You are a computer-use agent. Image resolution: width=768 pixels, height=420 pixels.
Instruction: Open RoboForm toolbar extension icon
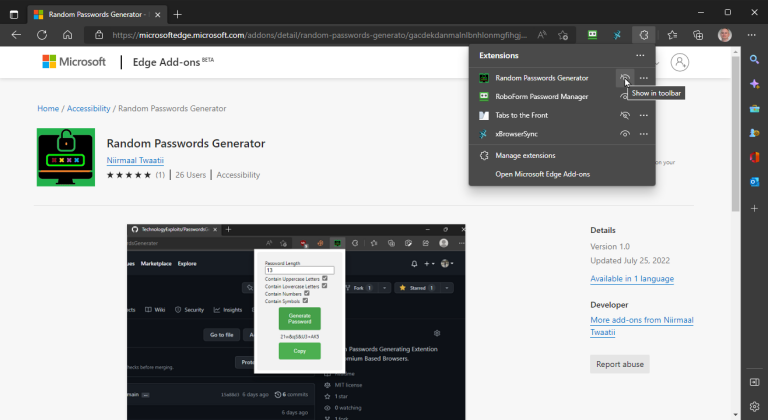[592, 35]
